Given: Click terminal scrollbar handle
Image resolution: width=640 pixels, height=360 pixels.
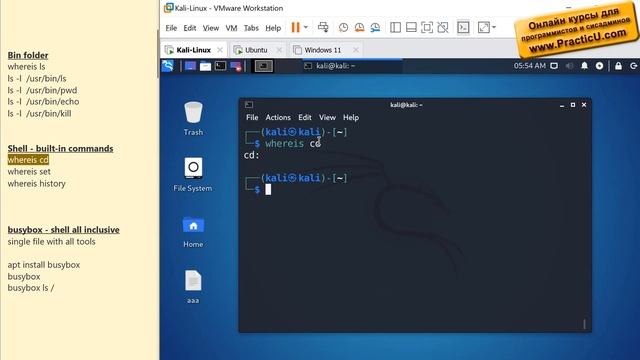Looking at the screenshot, I should pos(584,324).
